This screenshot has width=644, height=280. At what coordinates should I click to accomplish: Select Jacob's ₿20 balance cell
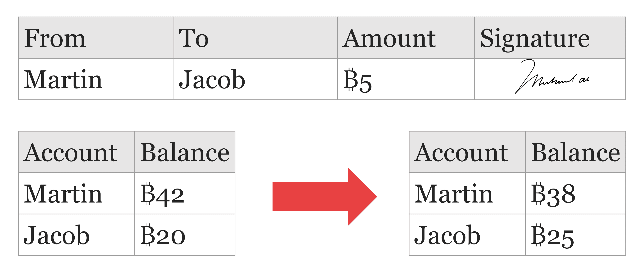[x=185, y=235]
